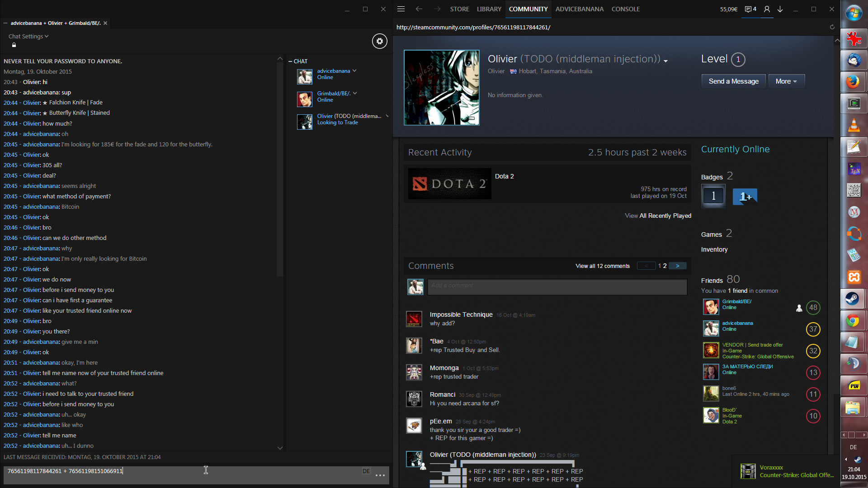Viewport: 868px width, 488px height.
Task: Open More dropdown on profile
Action: click(x=786, y=81)
